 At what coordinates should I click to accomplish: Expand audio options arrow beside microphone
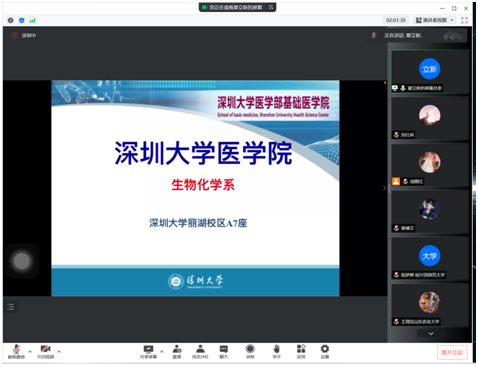30,351
